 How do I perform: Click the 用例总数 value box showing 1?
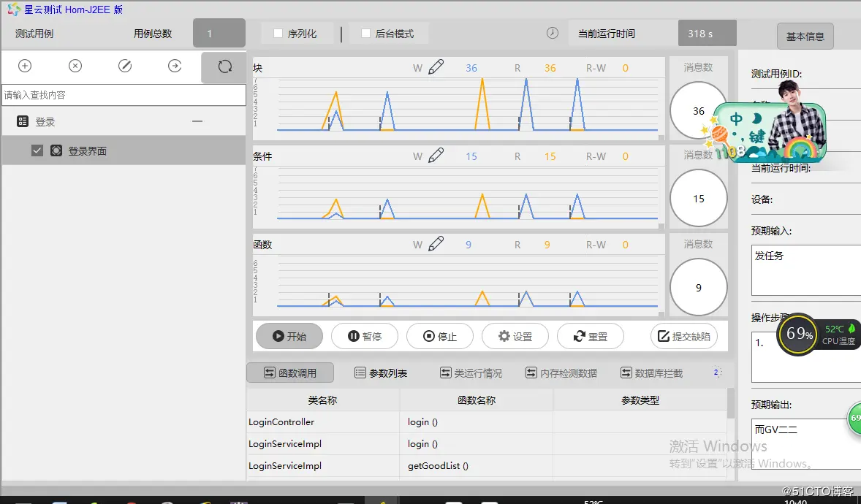tap(219, 33)
